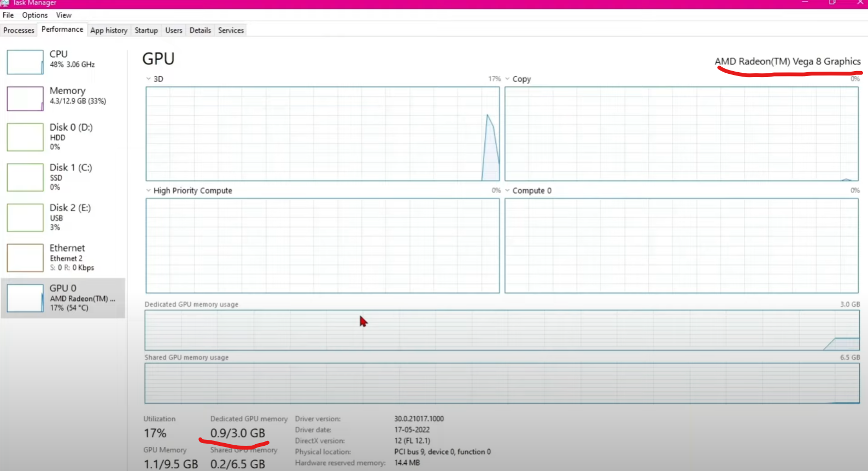868x471 pixels.
Task: Click the Ethernet mini graph thumbnail
Action: point(25,258)
